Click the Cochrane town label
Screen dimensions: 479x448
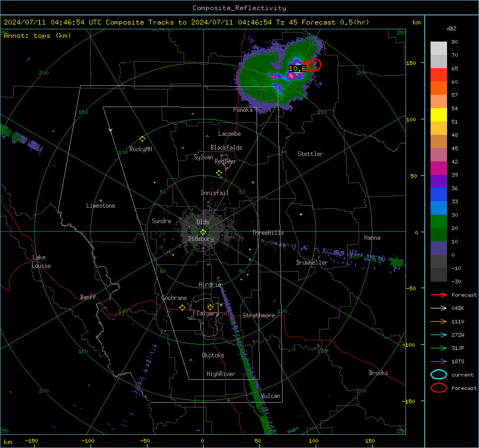click(x=174, y=298)
